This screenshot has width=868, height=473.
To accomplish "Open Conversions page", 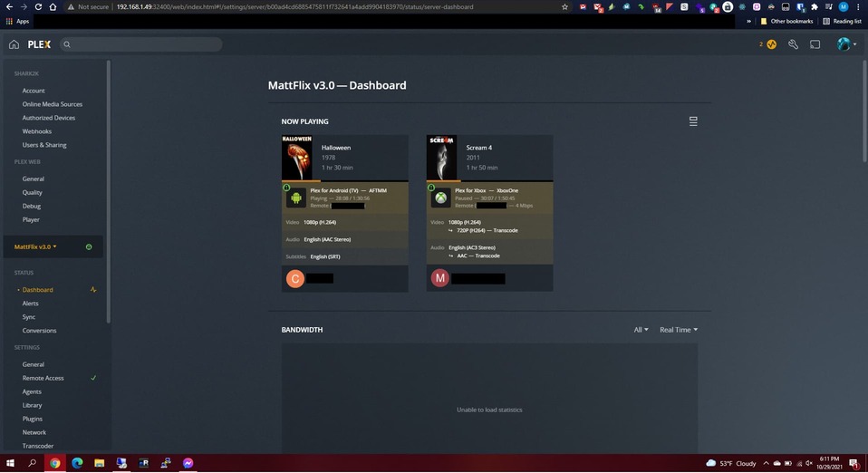I will [39, 331].
